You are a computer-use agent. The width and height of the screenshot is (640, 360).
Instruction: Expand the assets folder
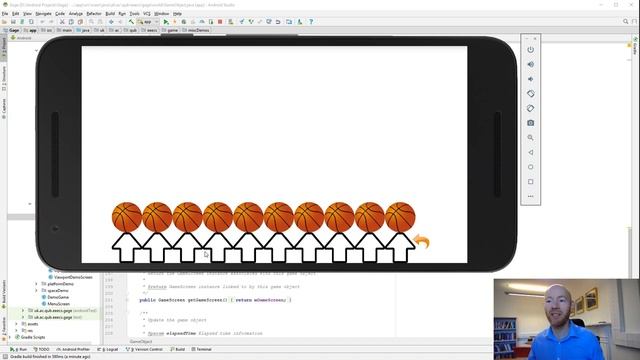pyautogui.click(x=16, y=324)
